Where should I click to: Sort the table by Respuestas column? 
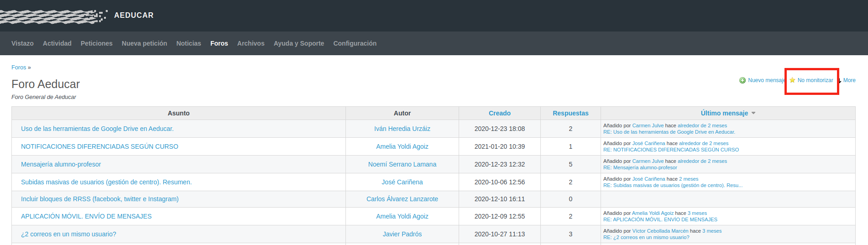570,113
